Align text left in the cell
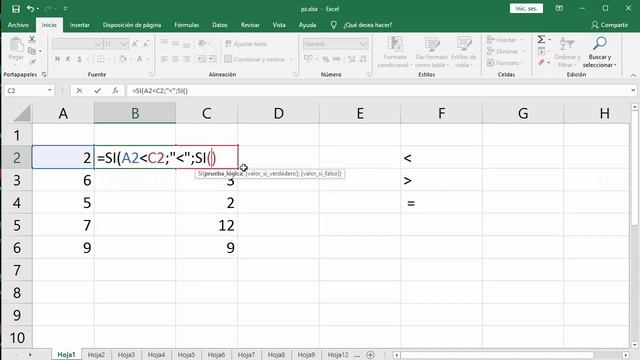Screen dimensions: 640x360 164,59
